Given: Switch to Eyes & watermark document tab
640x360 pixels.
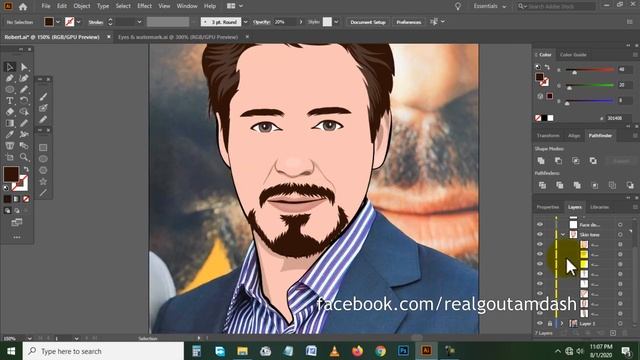Looking at the screenshot, I should click(x=178, y=37).
